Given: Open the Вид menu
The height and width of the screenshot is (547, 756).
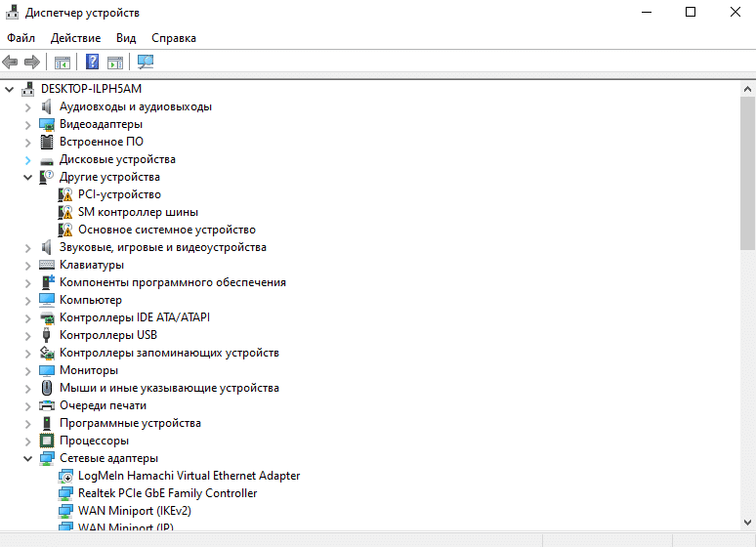Looking at the screenshot, I should (126, 38).
